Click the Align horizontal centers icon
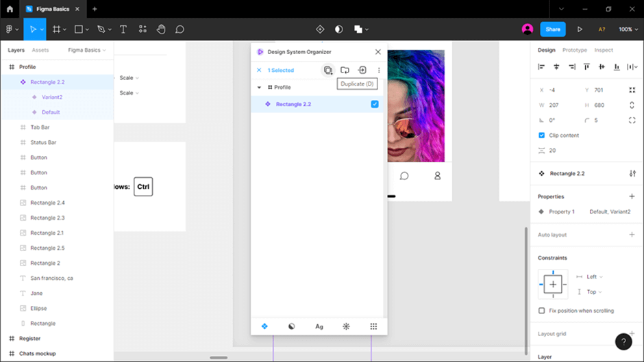Viewport: 644px width, 362px height. 556,66
